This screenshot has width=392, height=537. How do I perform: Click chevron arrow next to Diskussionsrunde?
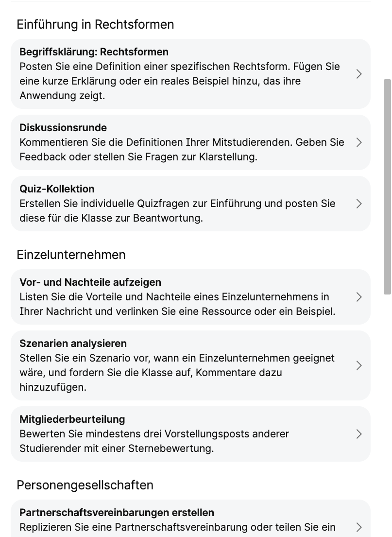point(359,142)
